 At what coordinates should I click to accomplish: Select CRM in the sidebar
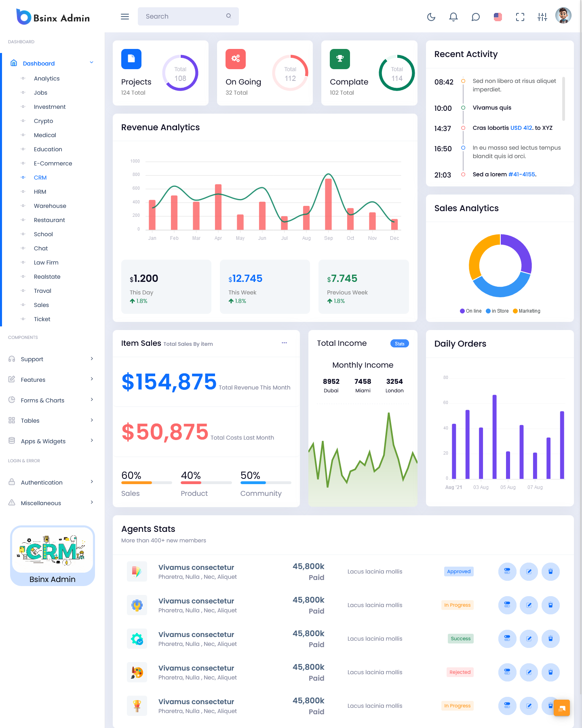(x=40, y=178)
